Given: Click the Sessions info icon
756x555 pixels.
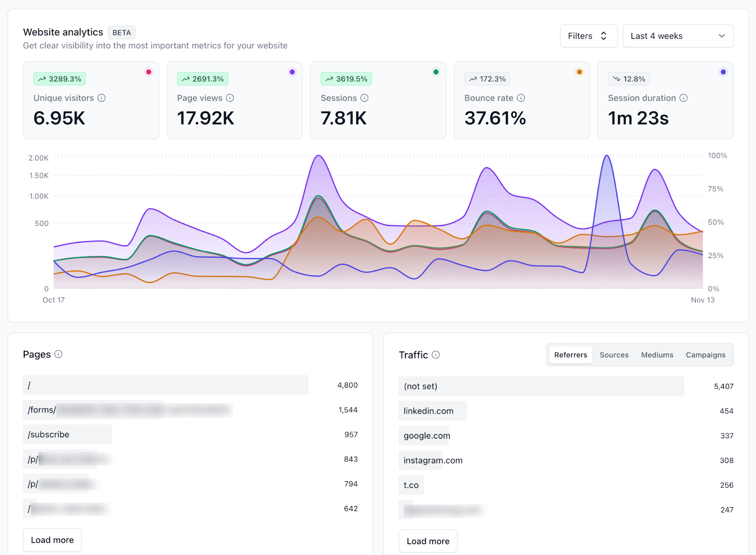Looking at the screenshot, I should click(x=364, y=98).
